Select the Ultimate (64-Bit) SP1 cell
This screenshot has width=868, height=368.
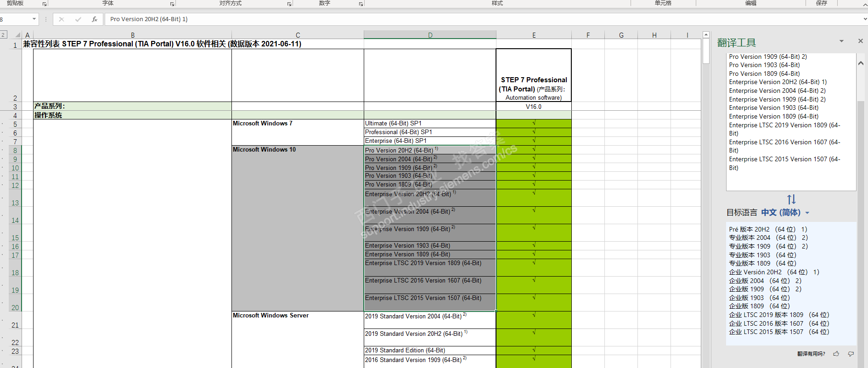(430, 124)
